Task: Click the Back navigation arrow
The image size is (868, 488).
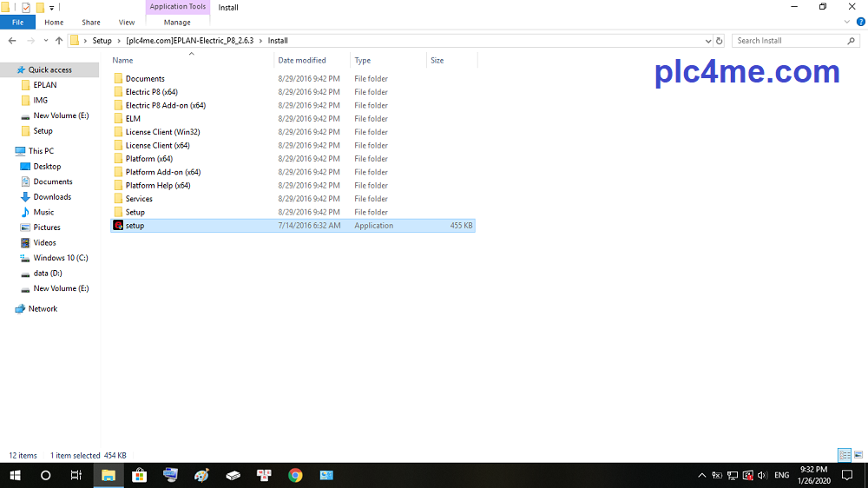Action: point(12,41)
